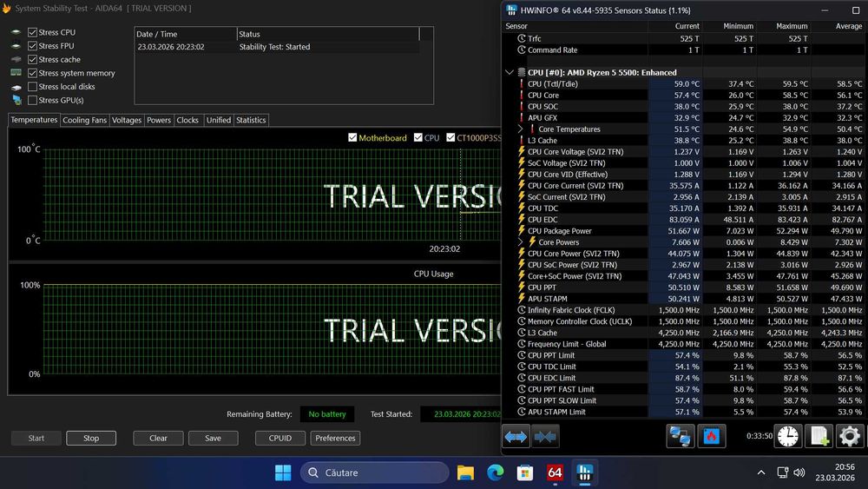Launch Microsoft Edge from the taskbar

pos(496,472)
